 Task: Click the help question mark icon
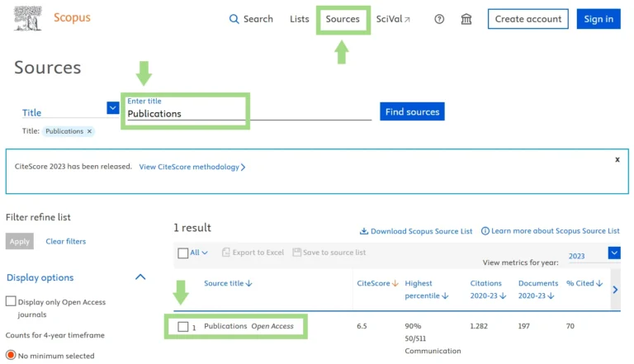tap(439, 19)
